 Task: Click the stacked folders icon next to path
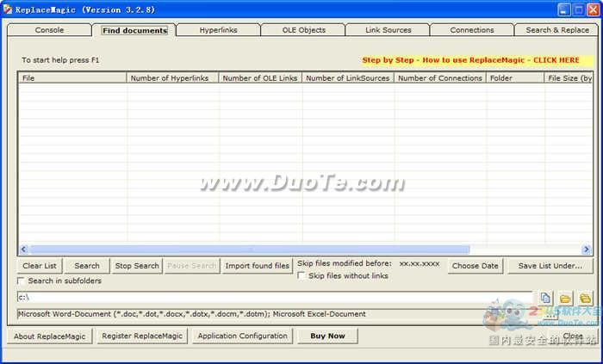(585, 298)
